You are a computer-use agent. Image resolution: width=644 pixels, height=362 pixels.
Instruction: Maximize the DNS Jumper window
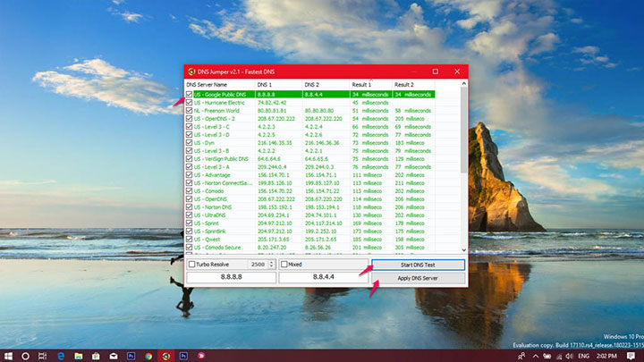click(436, 72)
